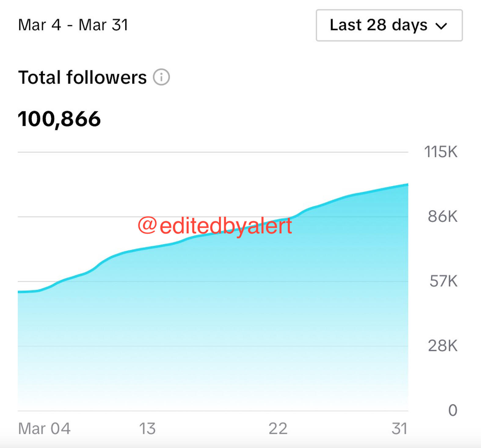Click the @editedbyalert watermark text

(x=215, y=226)
